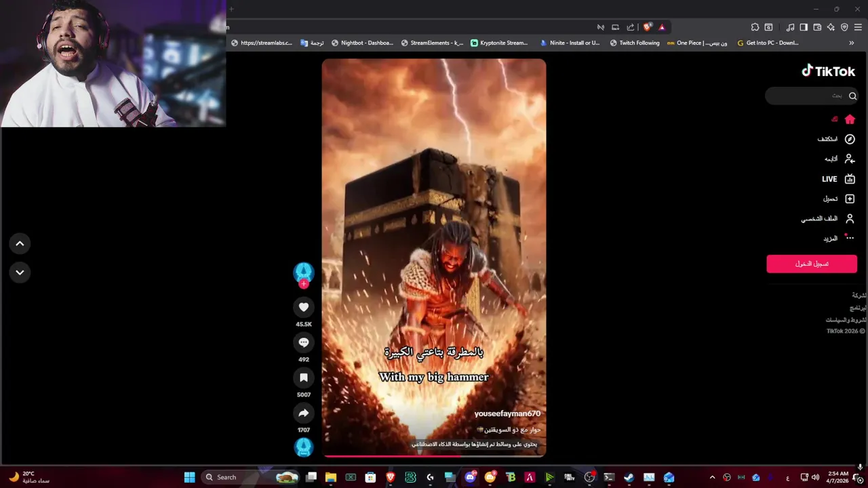Screen dimensions: 868x488
Task: Open the Windows Start button
Action: pyautogui.click(x=189, y=477)
